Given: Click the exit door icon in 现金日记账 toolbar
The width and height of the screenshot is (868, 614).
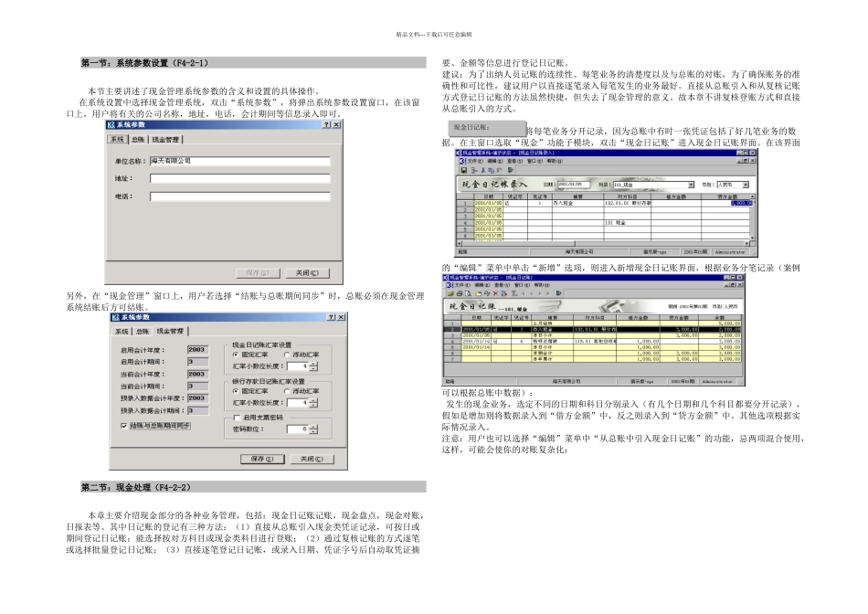Looking at the screenshot, I should pos(558,293).
